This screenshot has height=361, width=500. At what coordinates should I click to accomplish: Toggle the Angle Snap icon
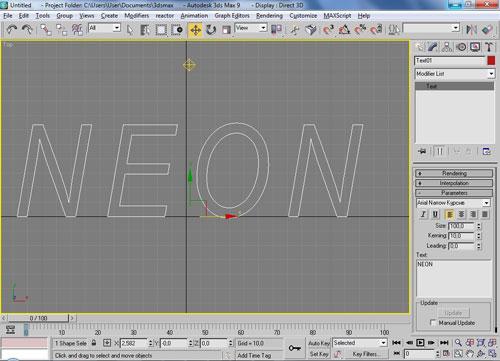click(344, 30)
